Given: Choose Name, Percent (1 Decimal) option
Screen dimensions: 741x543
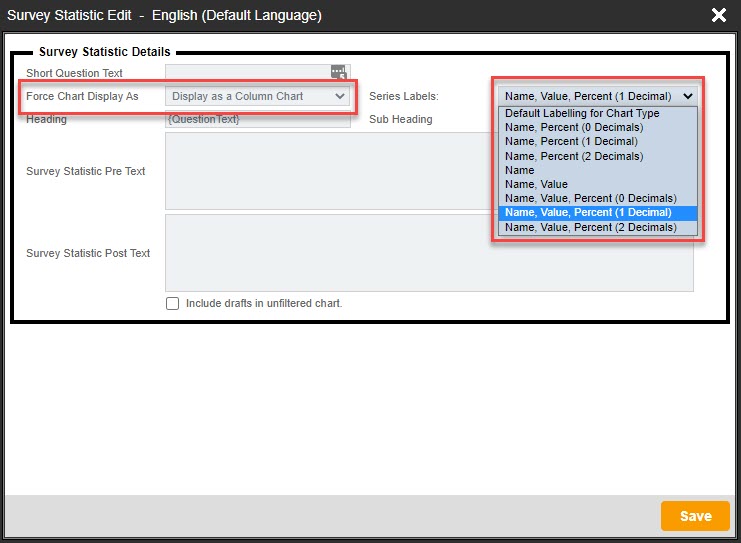Looking at the screenshot, I should (x=569, y=142).
